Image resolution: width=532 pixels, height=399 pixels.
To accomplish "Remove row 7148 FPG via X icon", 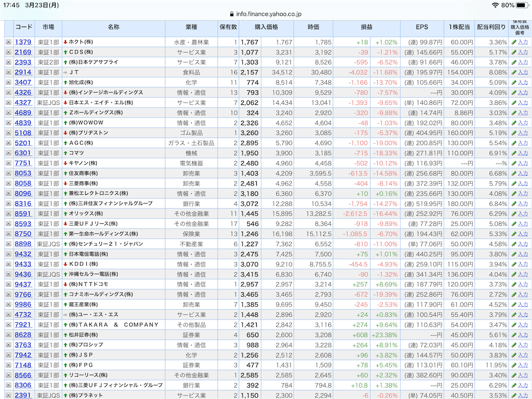I will pyautogui.click(x=8, y=365).
